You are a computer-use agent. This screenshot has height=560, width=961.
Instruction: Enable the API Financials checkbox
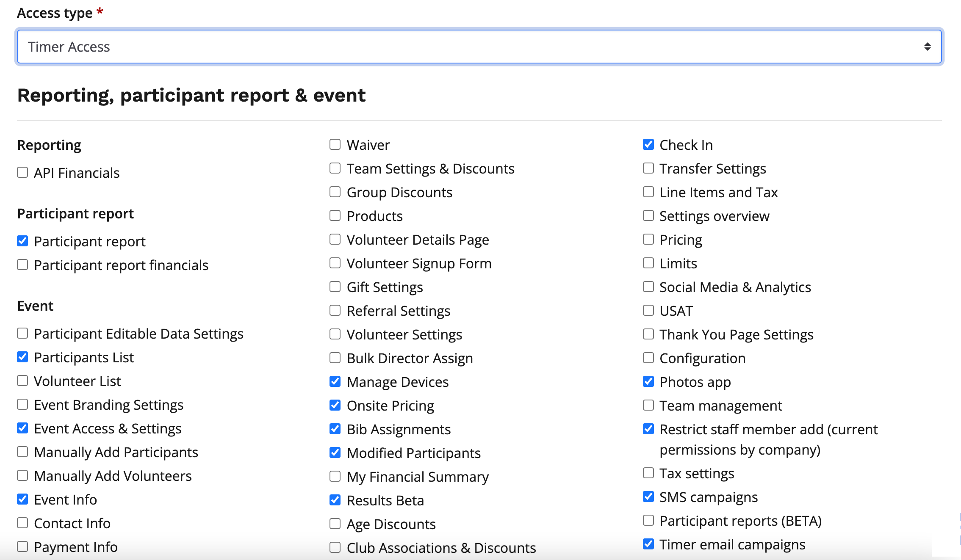[x=22, y=173]
